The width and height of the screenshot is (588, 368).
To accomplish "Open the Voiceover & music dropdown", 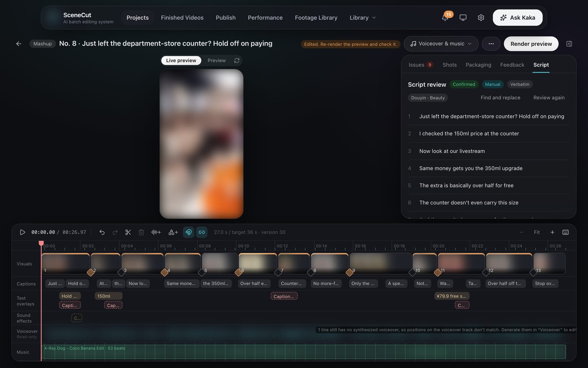I will 441,44.
